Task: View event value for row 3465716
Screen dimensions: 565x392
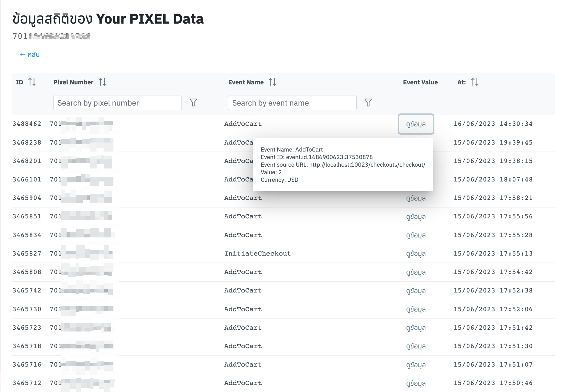Action: (x=416, y=365)
